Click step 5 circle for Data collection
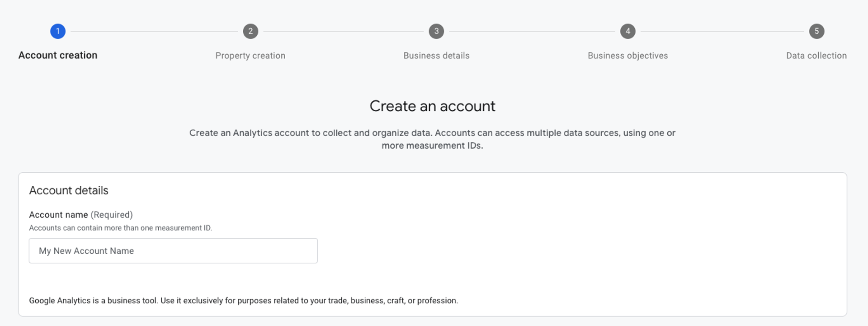This screenshot has width=868, height=326. (816, 31)
